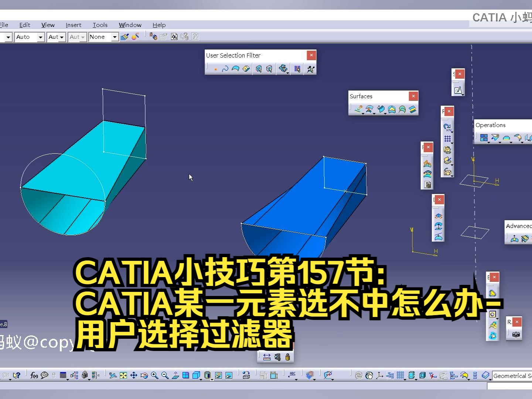532x399 pixels.
Task: Click the Measure Between icon
Action: point(267,357)
